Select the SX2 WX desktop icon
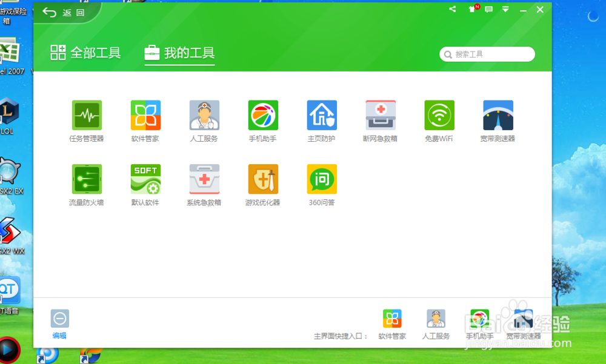This screenshot has height=364, width=606. point(11,236)
